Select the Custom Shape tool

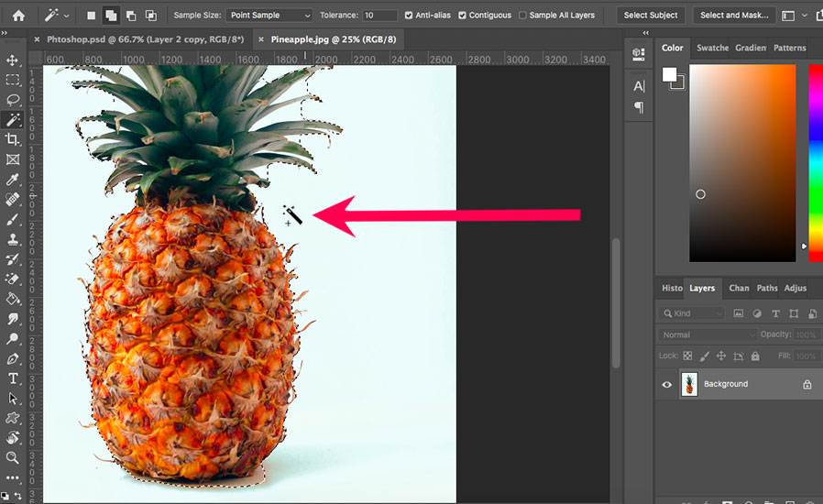pos(13,419)
